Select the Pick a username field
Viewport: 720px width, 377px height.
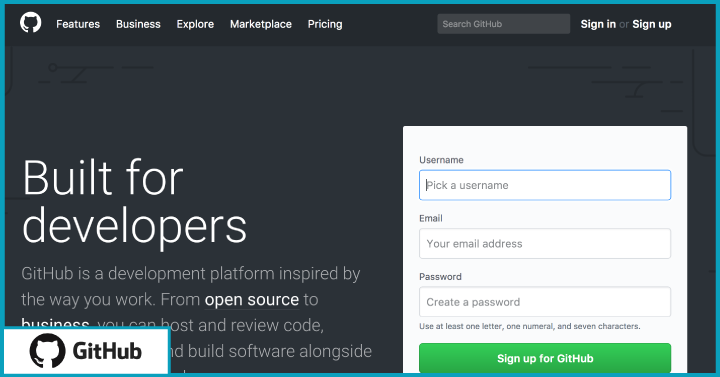[x=545, y=185]
